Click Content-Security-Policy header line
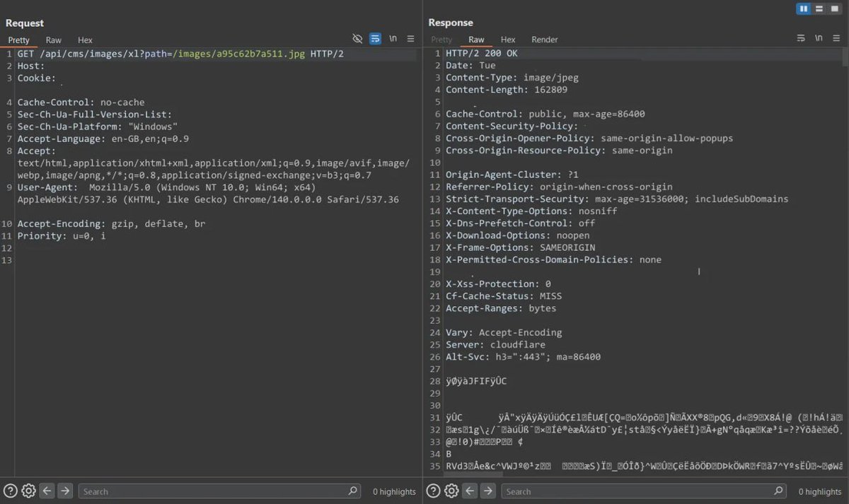The height and width of the screenshot is (504, 849). [x=512, y=126]
